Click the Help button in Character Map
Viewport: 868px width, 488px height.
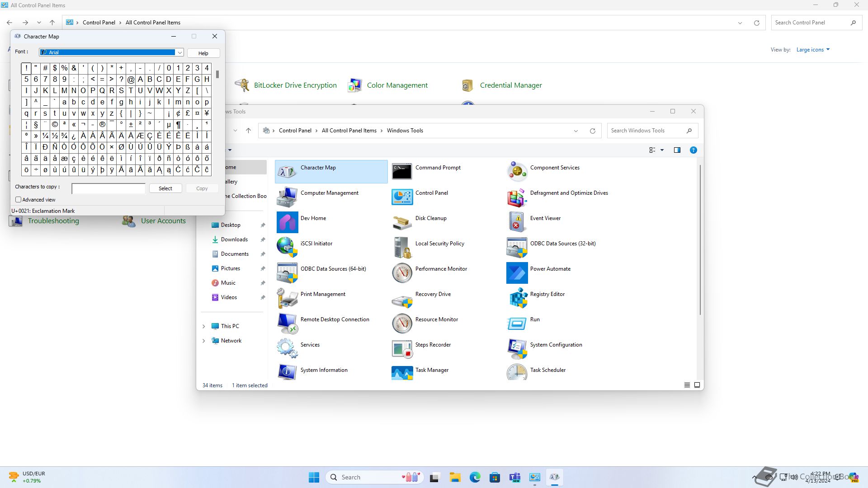(203, 53)
